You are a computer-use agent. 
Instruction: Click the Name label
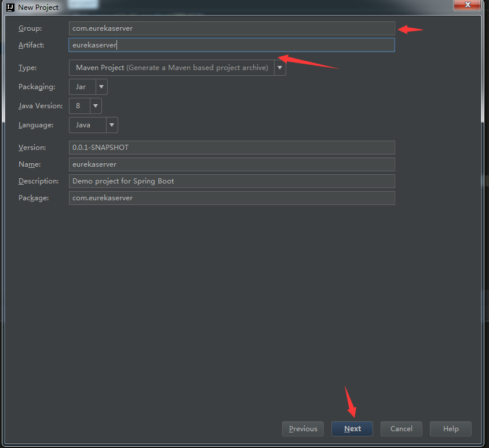[30, 164]
